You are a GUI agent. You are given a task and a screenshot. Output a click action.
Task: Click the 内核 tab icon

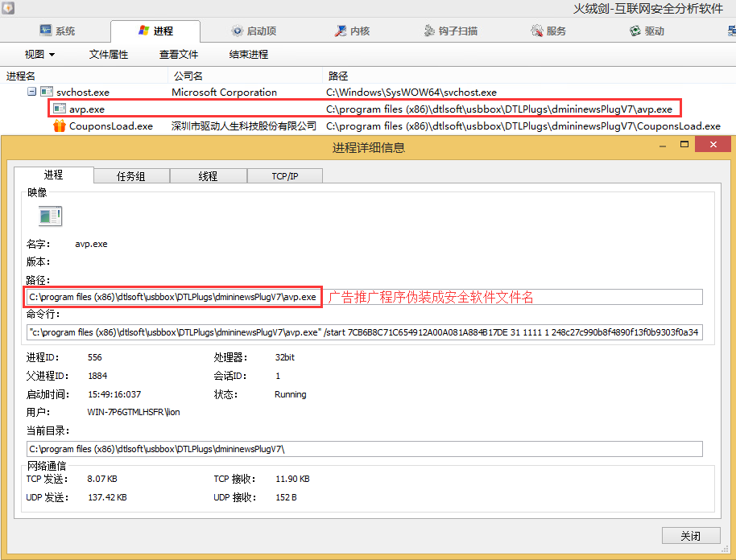click(x=341, y=31)
